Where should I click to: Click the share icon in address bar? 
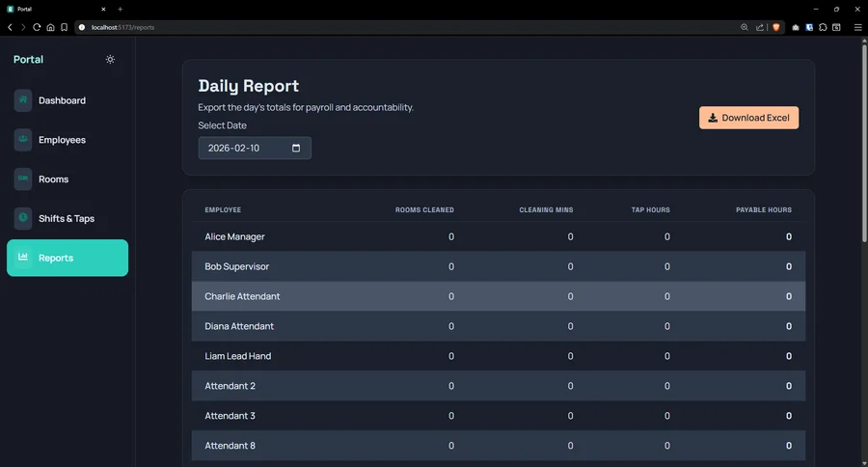click(760, 27)
